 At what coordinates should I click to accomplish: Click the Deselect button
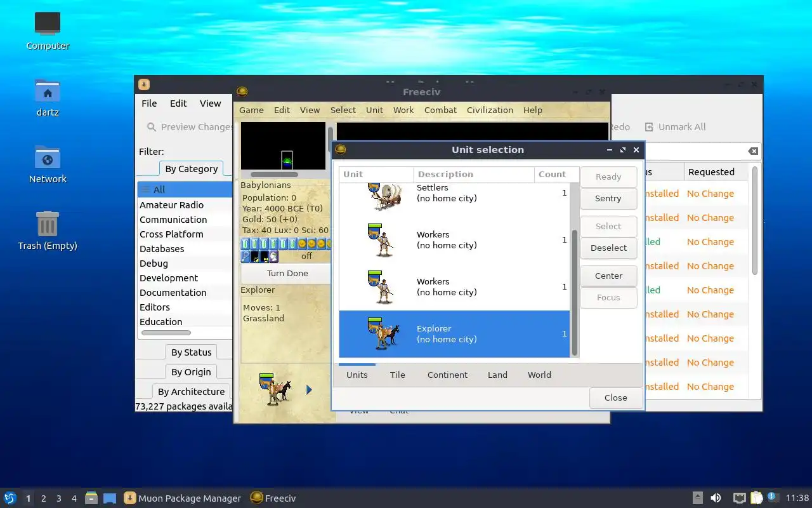(x=608, y=248)
